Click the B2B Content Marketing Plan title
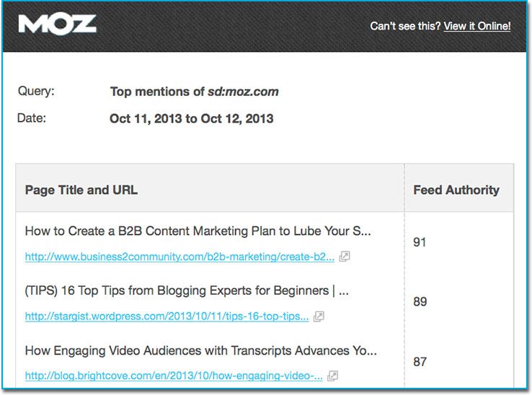Viewport: 532px width, 395px height. tap(198, 231)
